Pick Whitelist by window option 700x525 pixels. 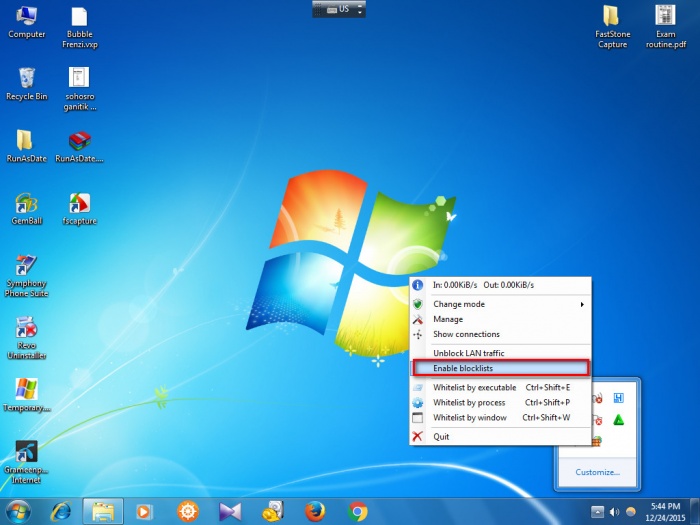469,417
